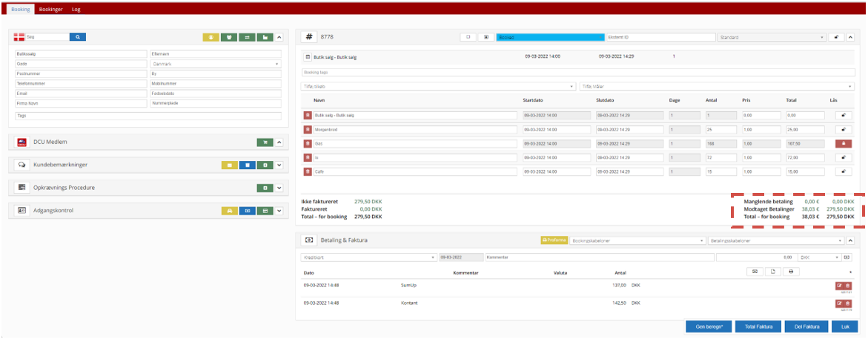The width and height of the screenshot is (868, 345).
Task: Click the green plus icon in Opkrævnings Procedure
Action: (265, 188)
